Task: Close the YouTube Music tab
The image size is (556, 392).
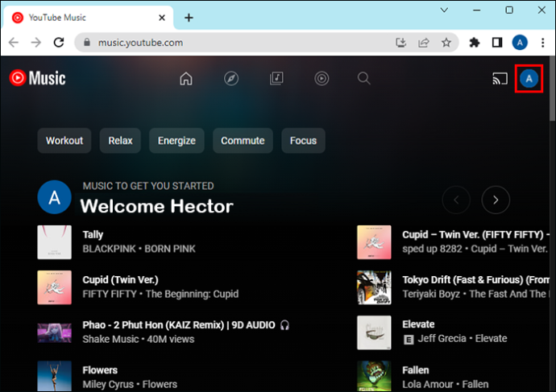Action: (x=162, y=18)
